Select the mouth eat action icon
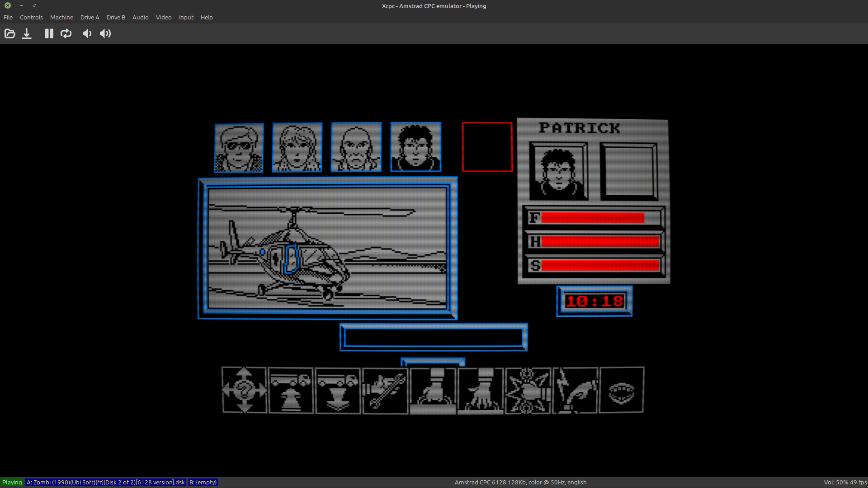The image size is (868, 488). click(622, 390)
